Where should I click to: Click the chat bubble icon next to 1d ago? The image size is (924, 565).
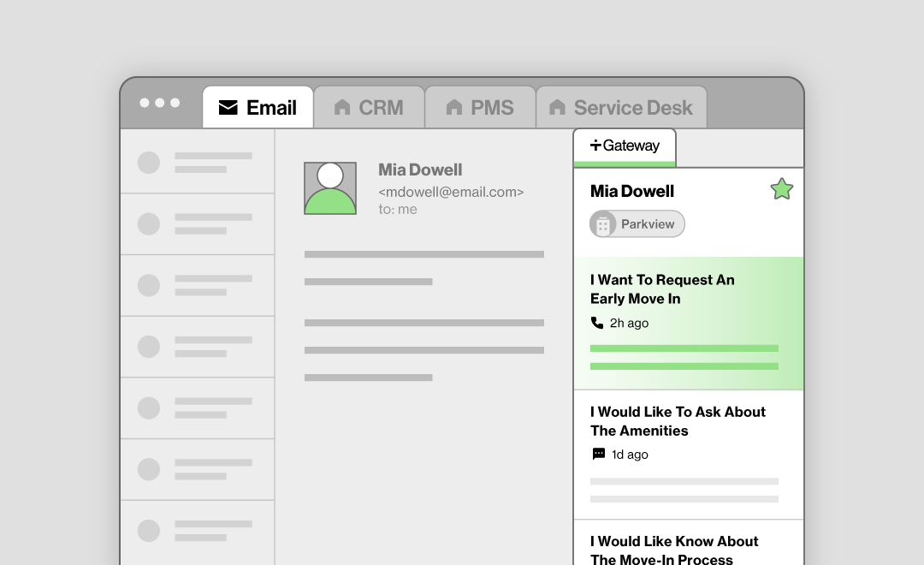[598, 454]
